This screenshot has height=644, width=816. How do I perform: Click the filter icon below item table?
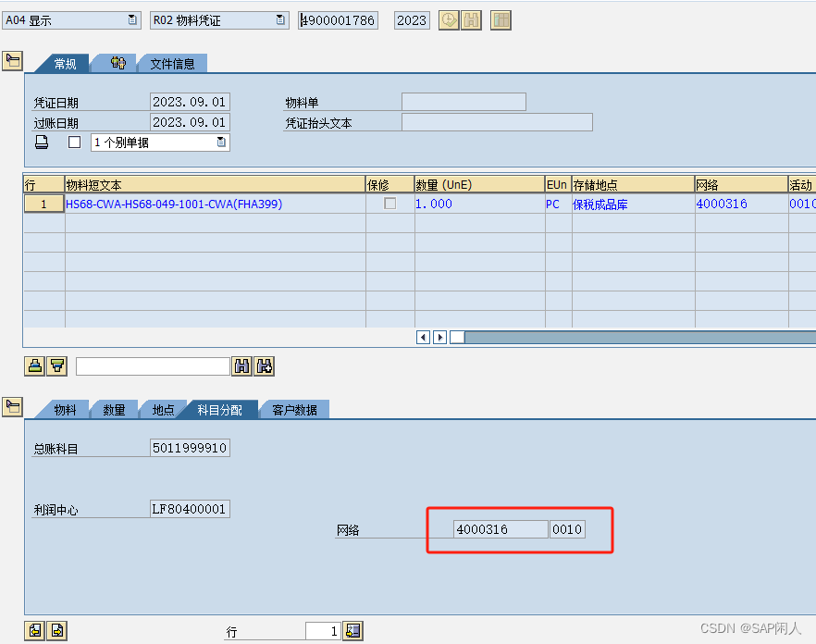click(x=57, y=366)
